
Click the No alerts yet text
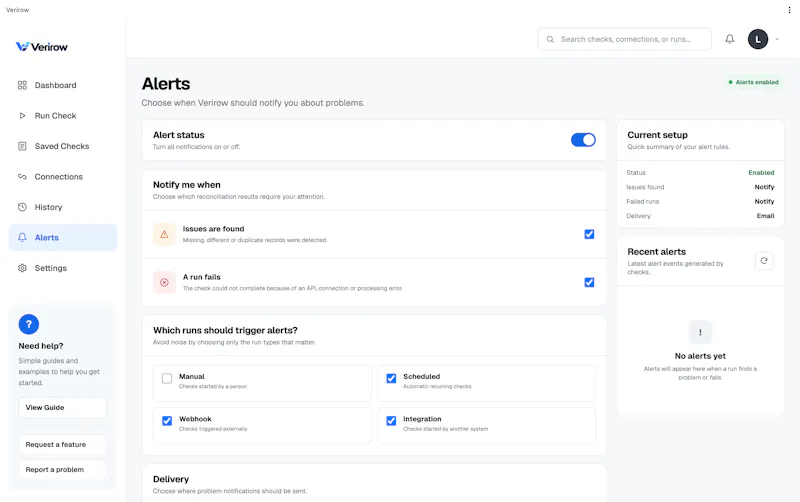[x=700, y=356]
